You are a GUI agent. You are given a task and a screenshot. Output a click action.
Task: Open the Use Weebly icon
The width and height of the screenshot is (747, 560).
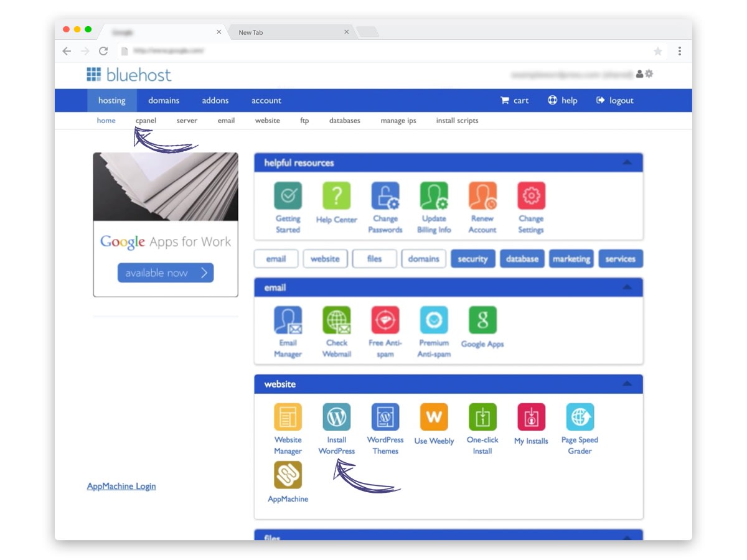tap(434, 417)
